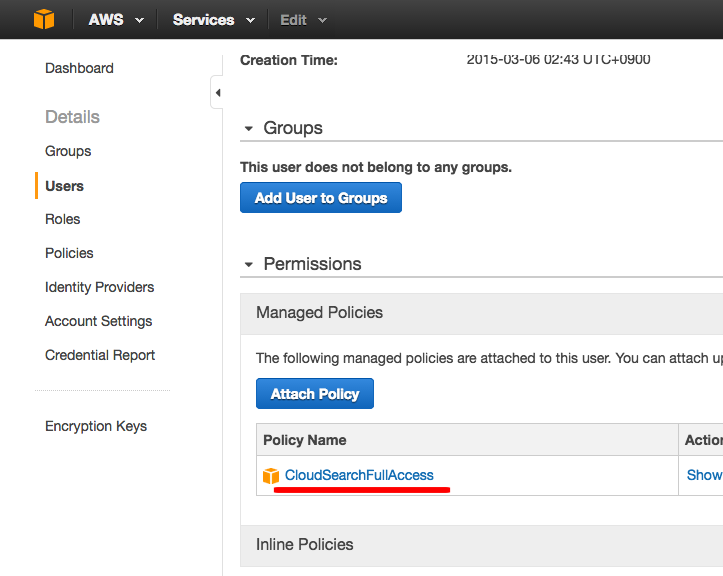The image size is (723, 576).
Task: Click 'This user does not belong to any groups'
Action: point(376,167)
